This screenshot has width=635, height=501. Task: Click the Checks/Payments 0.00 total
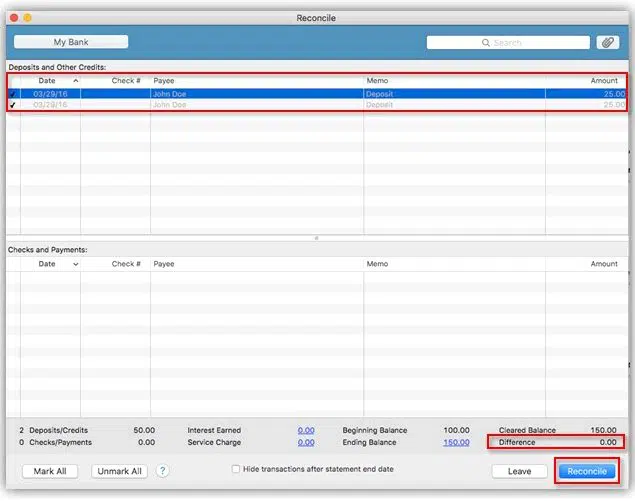coord(147,442)
